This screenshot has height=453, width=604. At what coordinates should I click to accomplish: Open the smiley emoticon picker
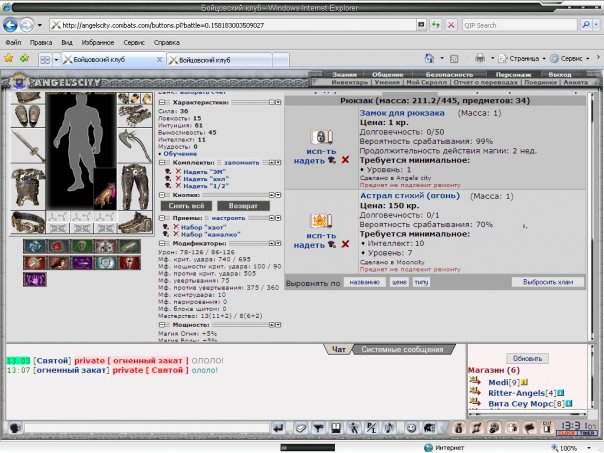point(411,428)
